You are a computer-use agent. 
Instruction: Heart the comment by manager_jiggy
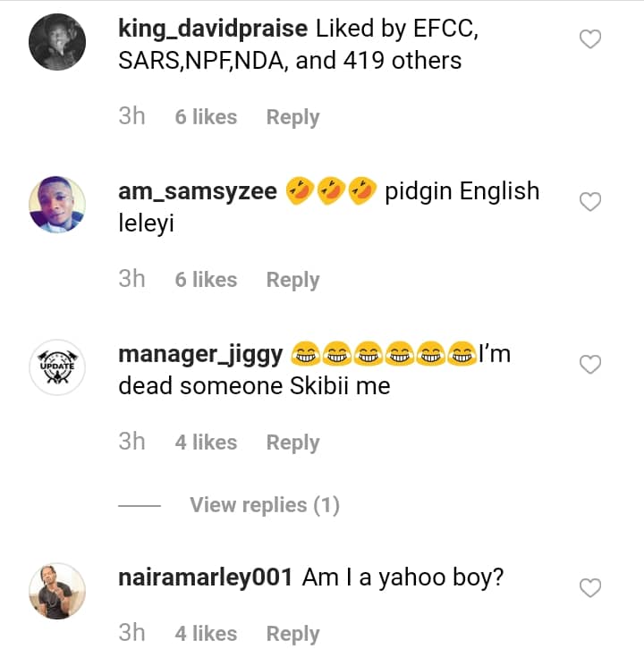(x=590, y=365)
